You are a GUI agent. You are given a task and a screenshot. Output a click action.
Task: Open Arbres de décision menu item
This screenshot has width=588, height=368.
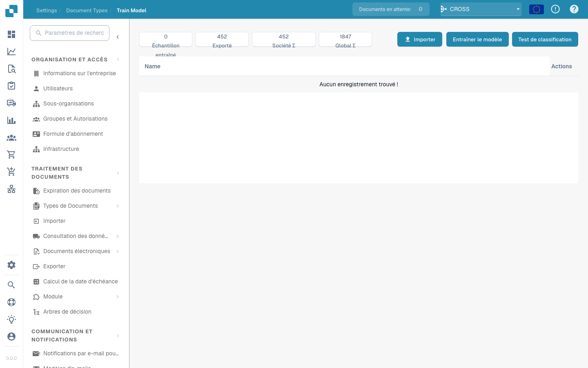[76, 312]
